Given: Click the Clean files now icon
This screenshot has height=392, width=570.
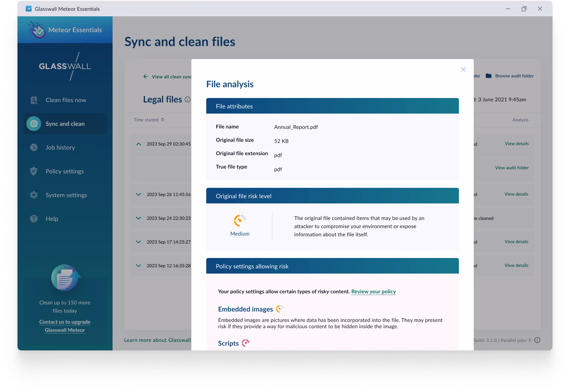Looking at the screenshot, I should 34,100.
